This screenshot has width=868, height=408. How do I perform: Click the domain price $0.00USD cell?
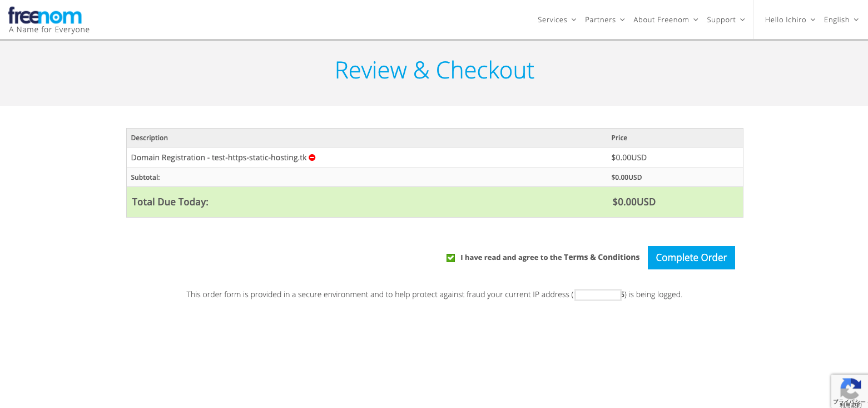(x=629, y=158)
